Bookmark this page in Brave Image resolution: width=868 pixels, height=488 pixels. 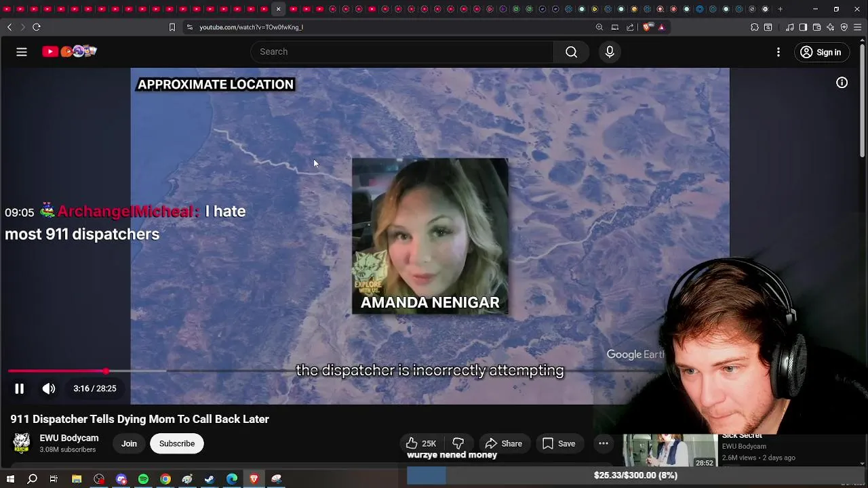click(x=172, y=27)
